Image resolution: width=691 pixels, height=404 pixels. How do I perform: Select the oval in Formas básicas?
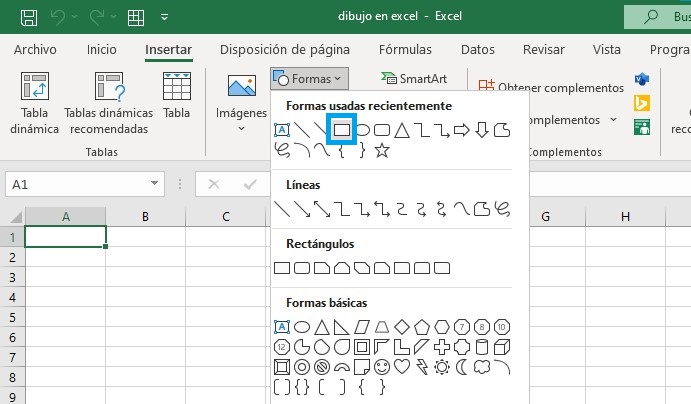pyautogui.click(x=302, y=327)
